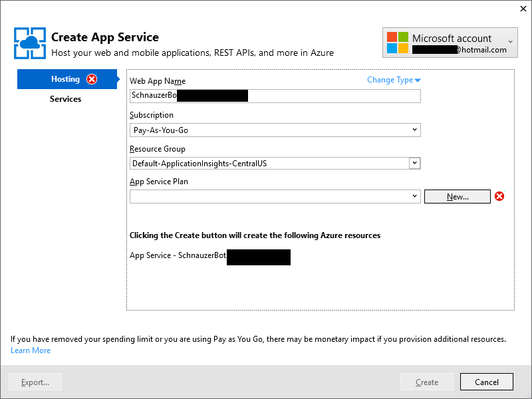Click the 'App Service - SchnauzerBot' resource text
The width and height of the screenshot is (532, 399).
tap(178, 255)
